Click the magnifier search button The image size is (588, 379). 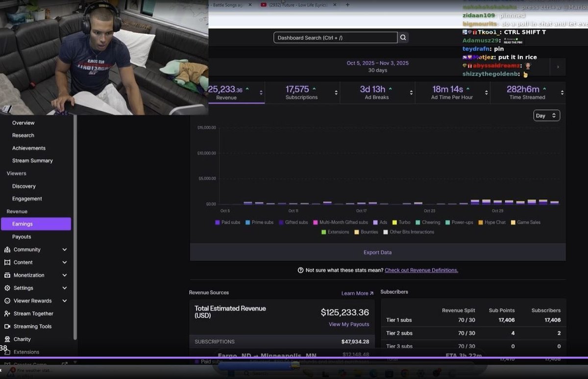(x=403, y=38)
